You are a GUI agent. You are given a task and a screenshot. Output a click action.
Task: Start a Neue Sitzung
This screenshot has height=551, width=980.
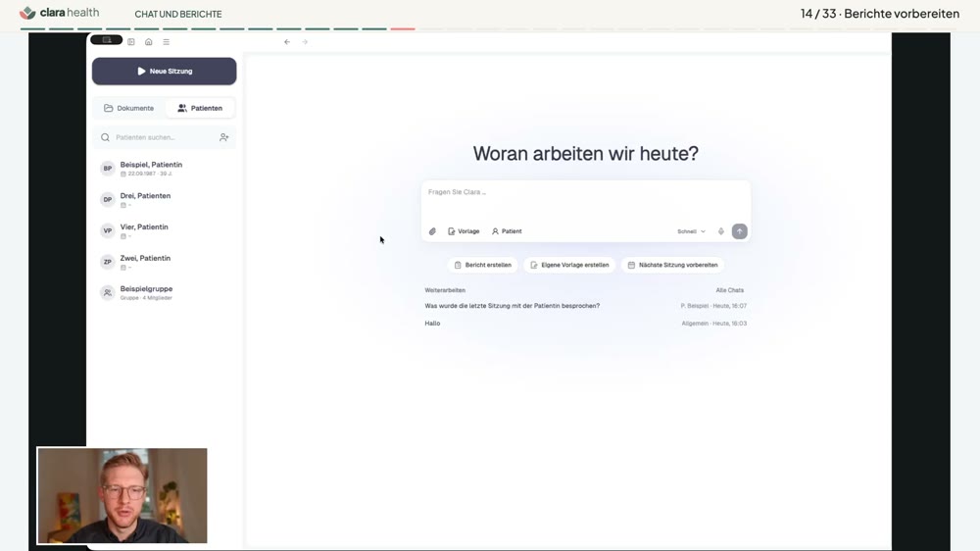coord(165,72)
